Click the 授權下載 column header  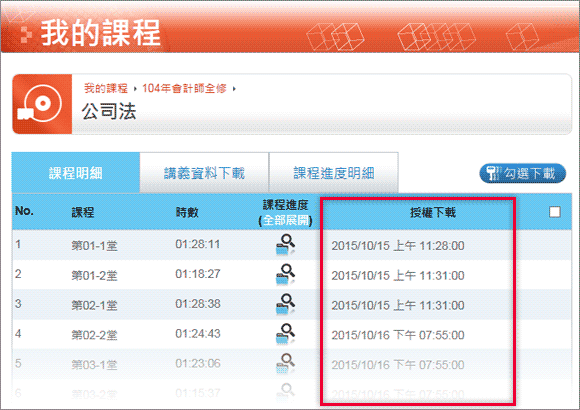[x=432, y=212]
